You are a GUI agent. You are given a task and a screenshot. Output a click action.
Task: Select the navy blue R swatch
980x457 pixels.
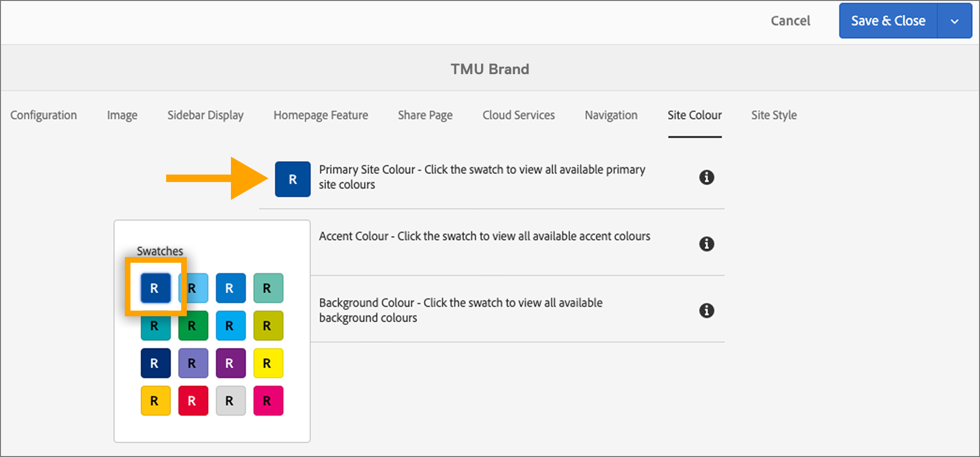tap(155, 363)
